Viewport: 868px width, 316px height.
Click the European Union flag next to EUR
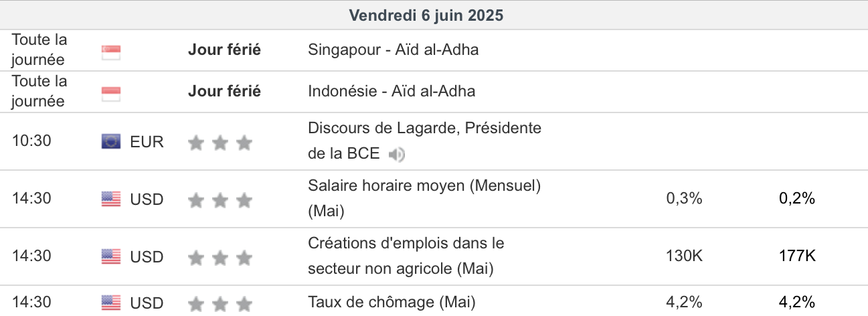tap(111, 141)
